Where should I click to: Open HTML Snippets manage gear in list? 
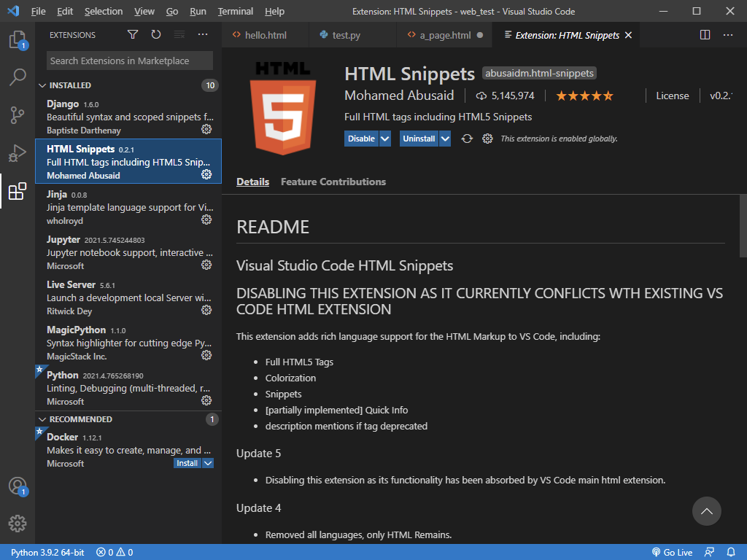pyautogui.click(x=206, y=174)
